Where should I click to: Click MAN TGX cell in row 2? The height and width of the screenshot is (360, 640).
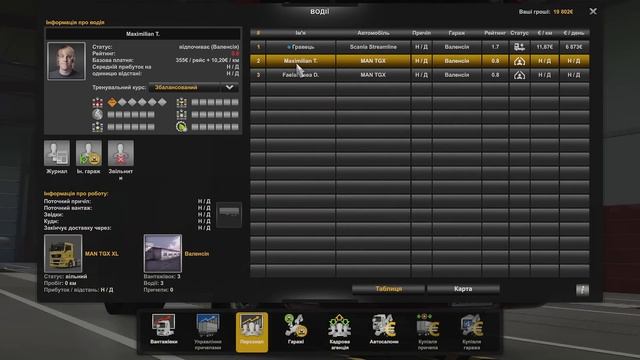373,61
